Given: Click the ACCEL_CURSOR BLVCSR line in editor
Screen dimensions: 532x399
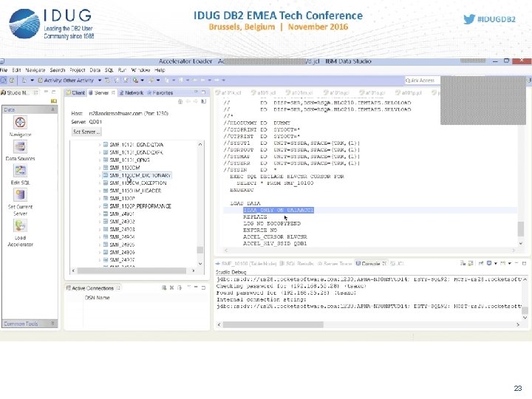Looking at the screenshot, I should [275, 237].
